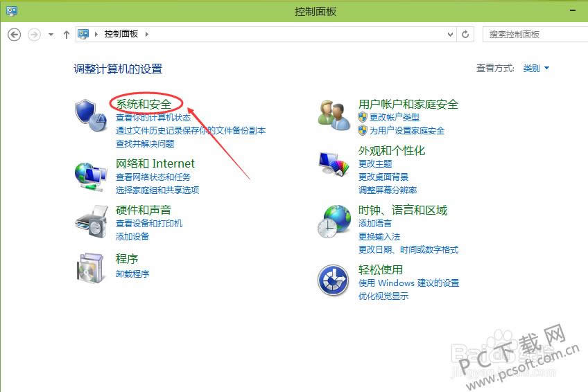This screenshot has height=392, width=588.
Task: Open 系统和安全 heading link
Action: click(144, 104)
